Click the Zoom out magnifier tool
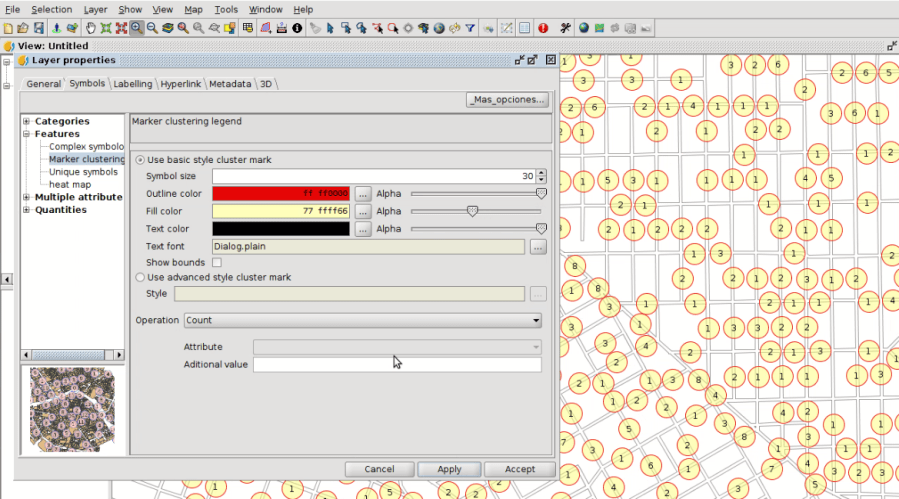Screen dimensions: 899x499 tap(152, 28)
